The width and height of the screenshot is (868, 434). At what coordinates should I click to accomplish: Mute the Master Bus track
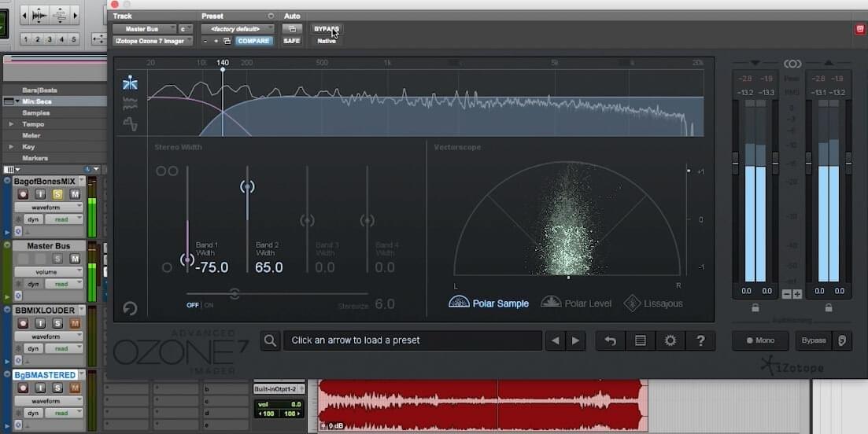pyautogui.click(x=75, y=259)
